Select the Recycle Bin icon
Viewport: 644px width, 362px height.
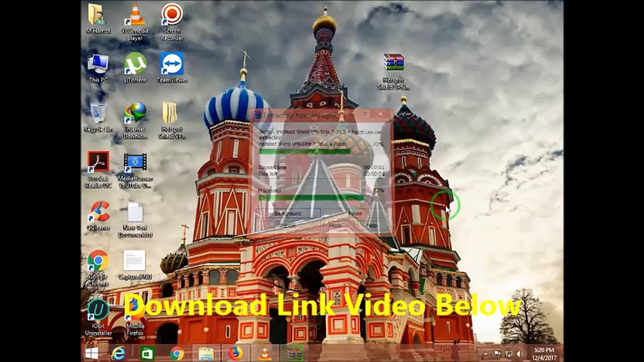coord(98,114)
